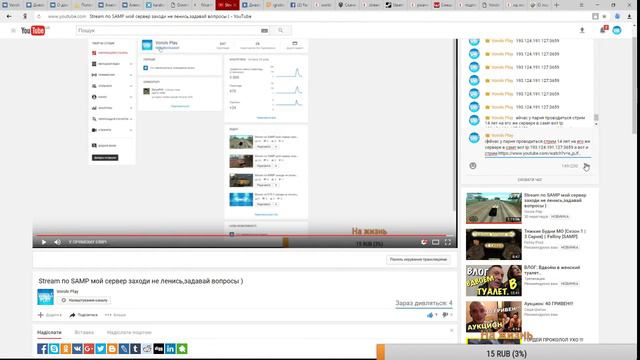
Task: Click the Зараз дивляться: 4 viewer count
Action: 424,303
